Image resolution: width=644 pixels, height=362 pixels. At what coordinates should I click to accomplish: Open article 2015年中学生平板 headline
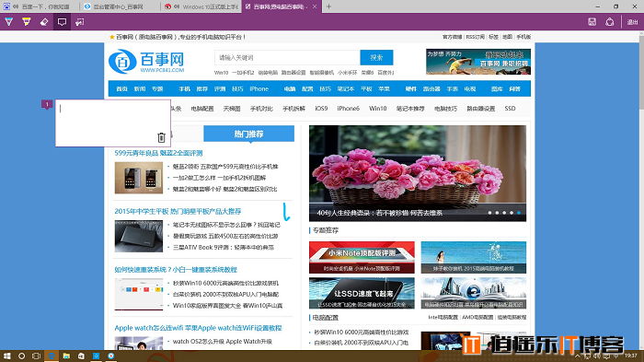[x=178, y=212]
